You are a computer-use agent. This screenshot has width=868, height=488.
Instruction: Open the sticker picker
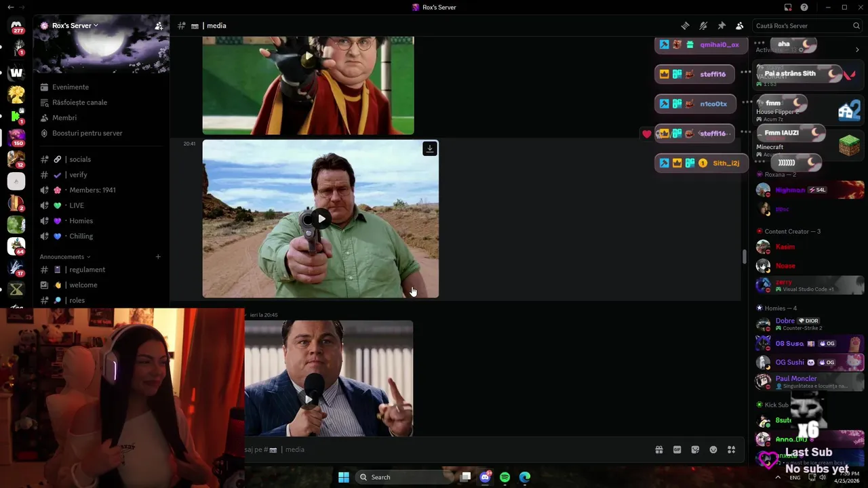[695, 449]
